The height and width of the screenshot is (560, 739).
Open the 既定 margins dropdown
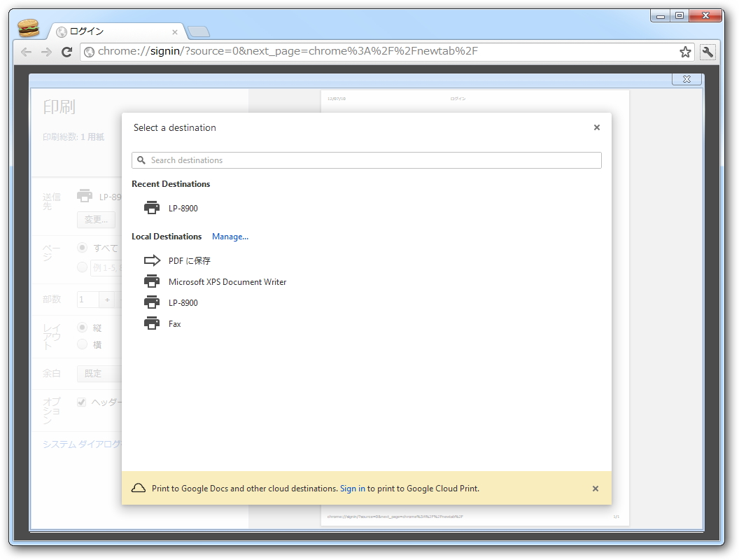tap(99, 373)
